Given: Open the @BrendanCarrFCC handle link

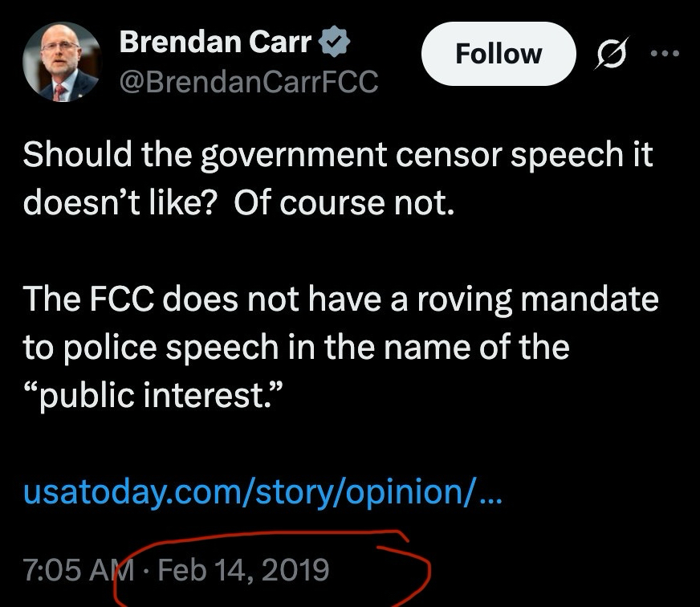Looking at the screenshot, I should 248,81.
